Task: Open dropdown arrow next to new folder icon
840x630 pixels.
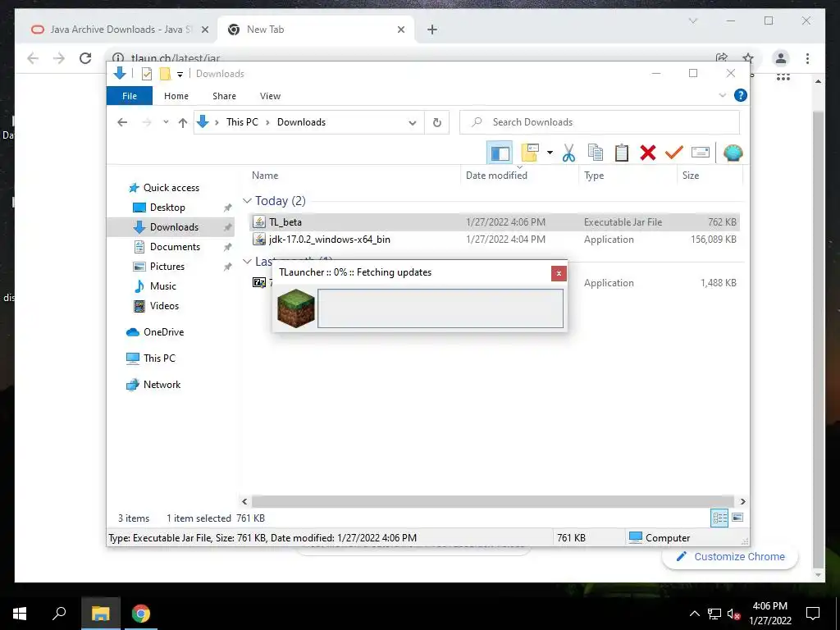Action: tap(550, 153)
